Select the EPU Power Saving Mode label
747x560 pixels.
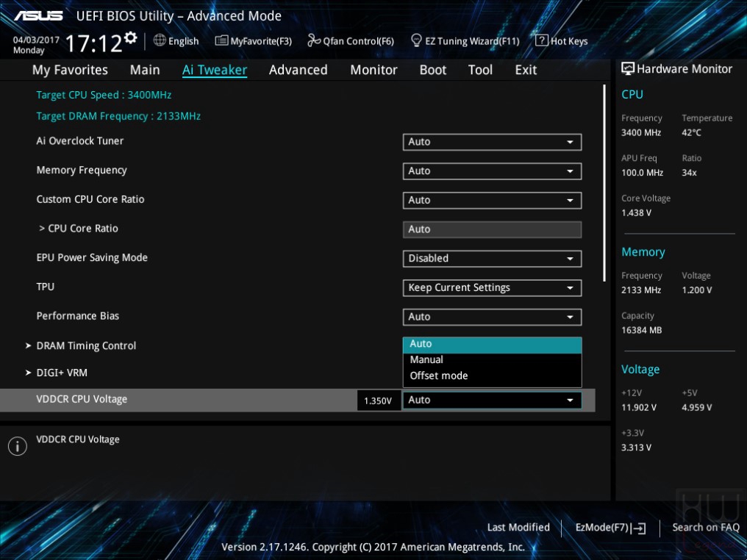92,258
